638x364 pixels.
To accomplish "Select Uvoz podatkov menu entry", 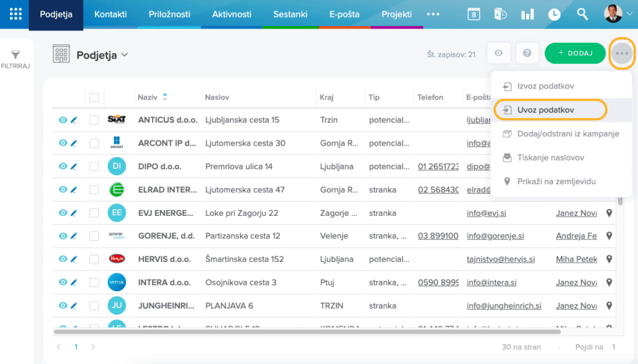I will coord(545,110).
